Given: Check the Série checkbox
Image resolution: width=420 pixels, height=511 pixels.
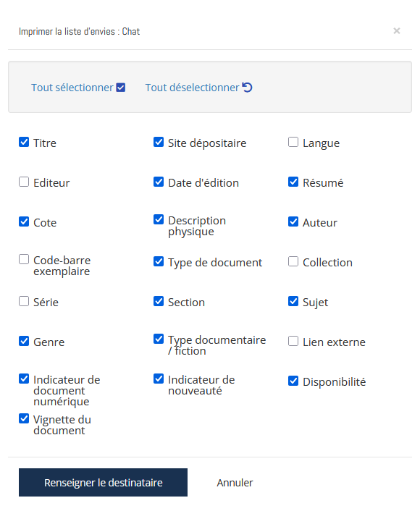Looking at the screenshot, I should tap(24, 301).
